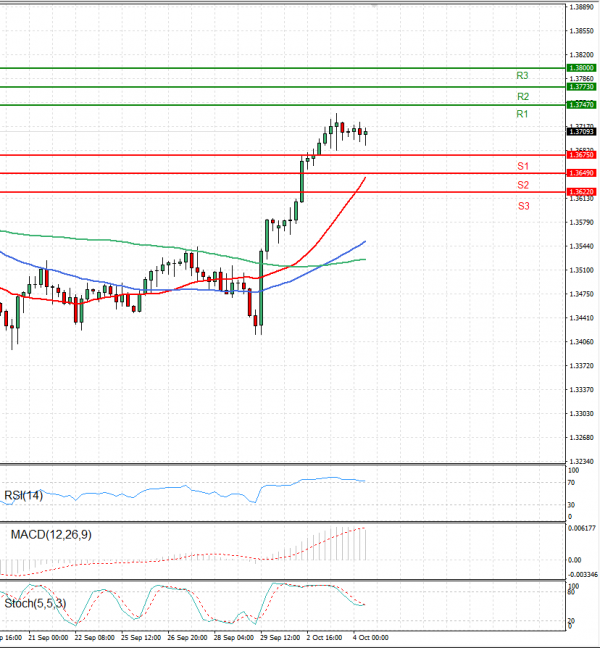
Task: Click the 1.33370 price axis value
Action: (581, 390)
